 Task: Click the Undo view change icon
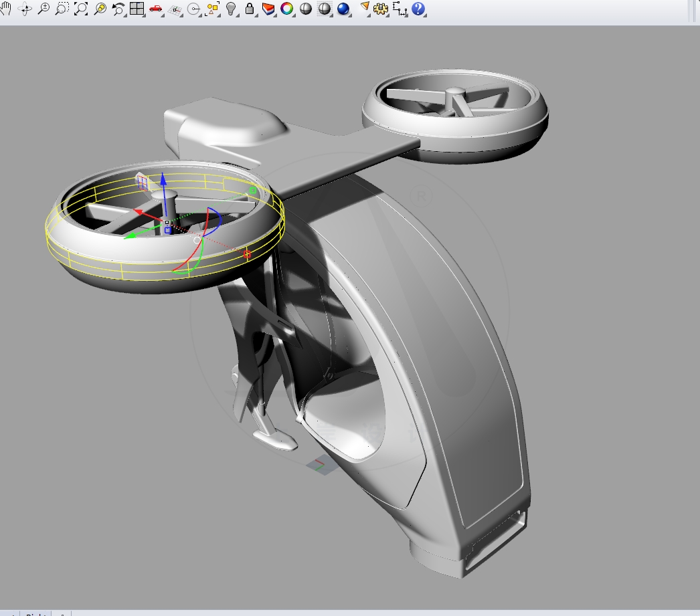pos(118,9)
